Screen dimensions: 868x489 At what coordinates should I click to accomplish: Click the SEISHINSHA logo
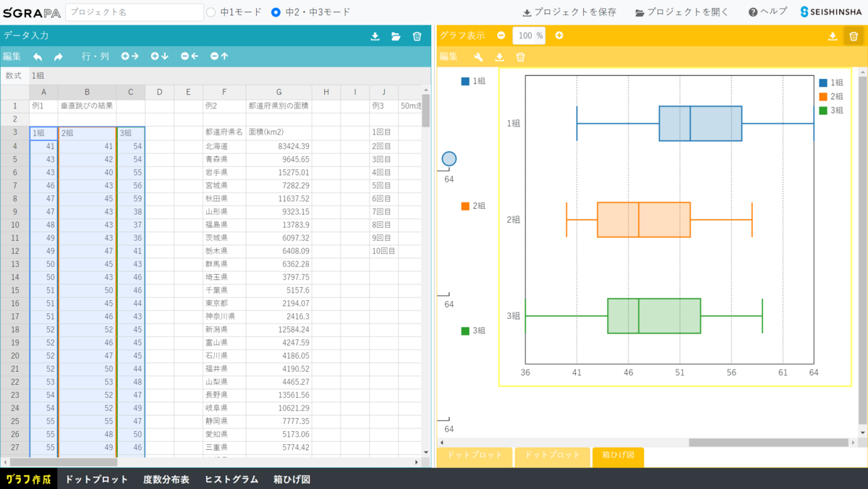pos(832,12)
